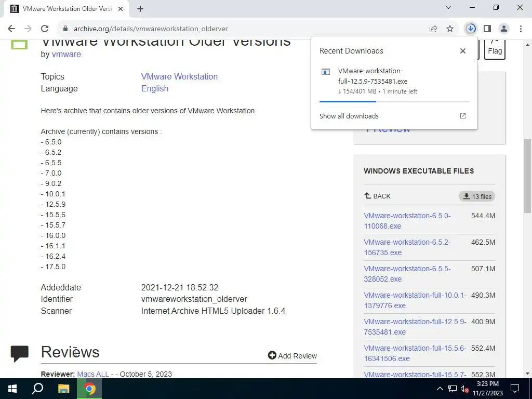
Task: Open File Explorer from the taskbar
Action: (63, 389)
